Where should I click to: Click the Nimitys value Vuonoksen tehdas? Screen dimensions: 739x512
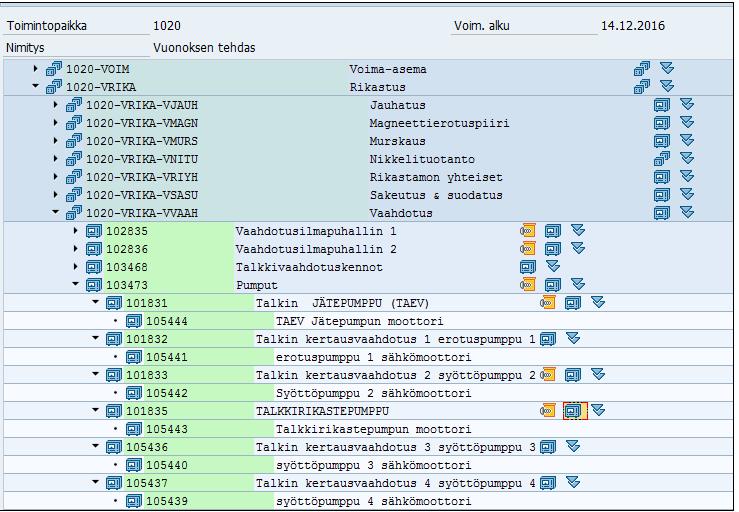click(204, 48)
